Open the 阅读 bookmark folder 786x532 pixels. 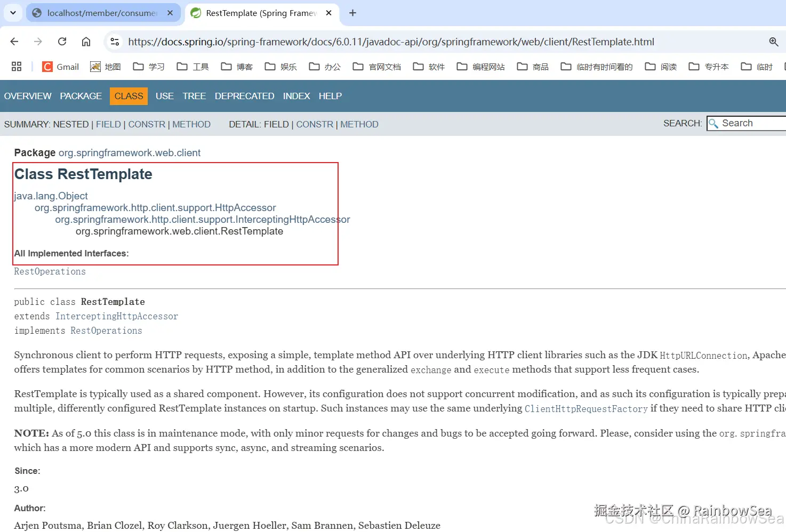[x=661, y=67]
